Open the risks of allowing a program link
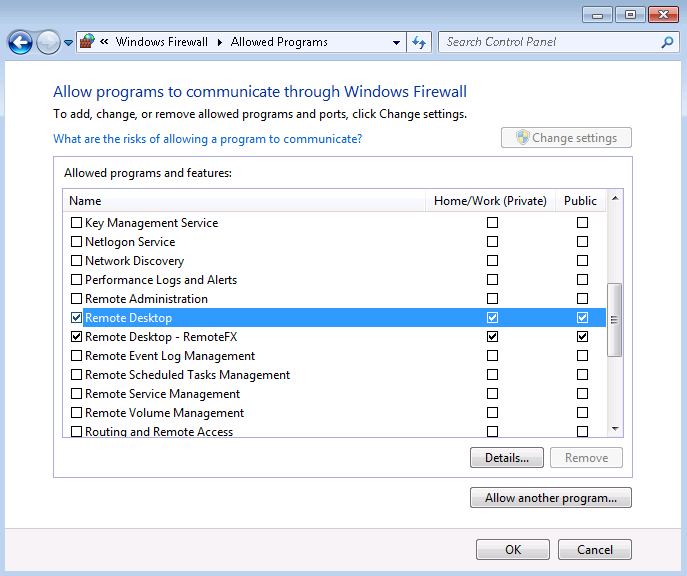Viewport: 687px width, 576px height. (x=208, y=139)
